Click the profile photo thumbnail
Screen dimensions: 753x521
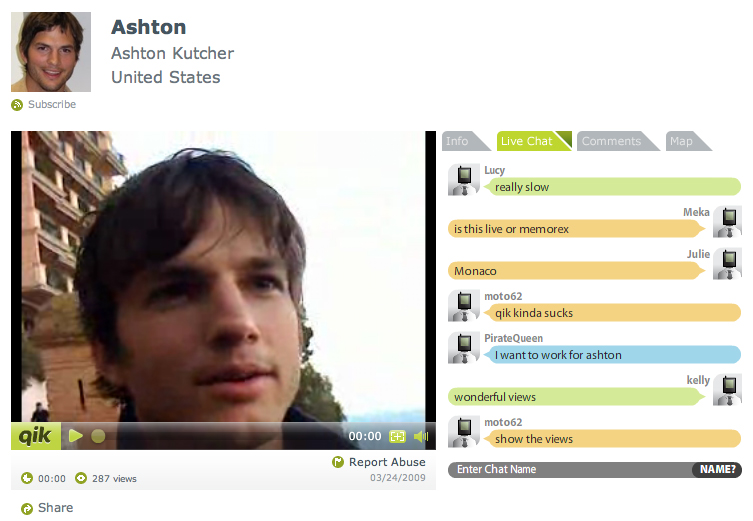(x=51, y=52)
